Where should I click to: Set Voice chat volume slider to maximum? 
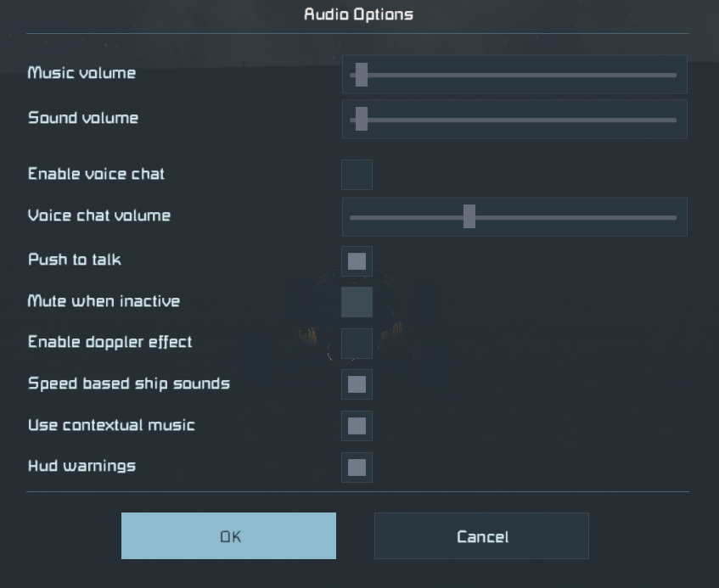point(676,217)
